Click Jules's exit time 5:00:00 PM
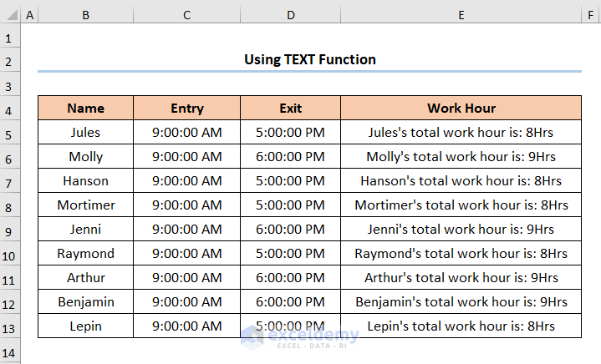The height and width of the screenshot is (364, 601). 291,132
